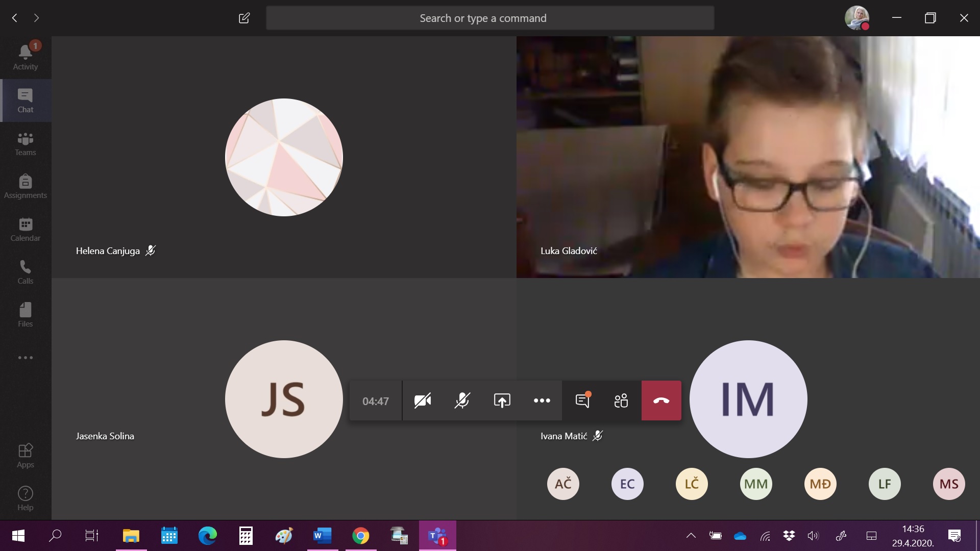Hang up the call

coord(661,400)
